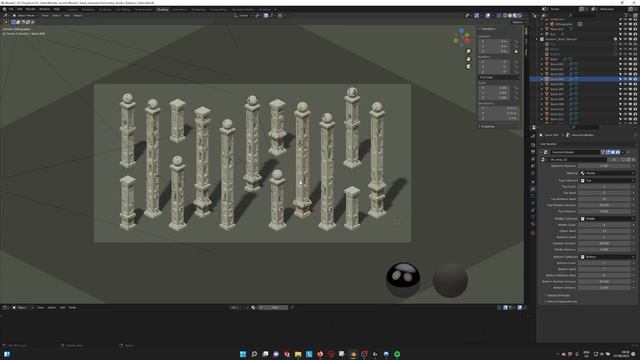Click the zoom view gizmo button
The height and width of the screenshot is (360, 640).
(469, 51)
